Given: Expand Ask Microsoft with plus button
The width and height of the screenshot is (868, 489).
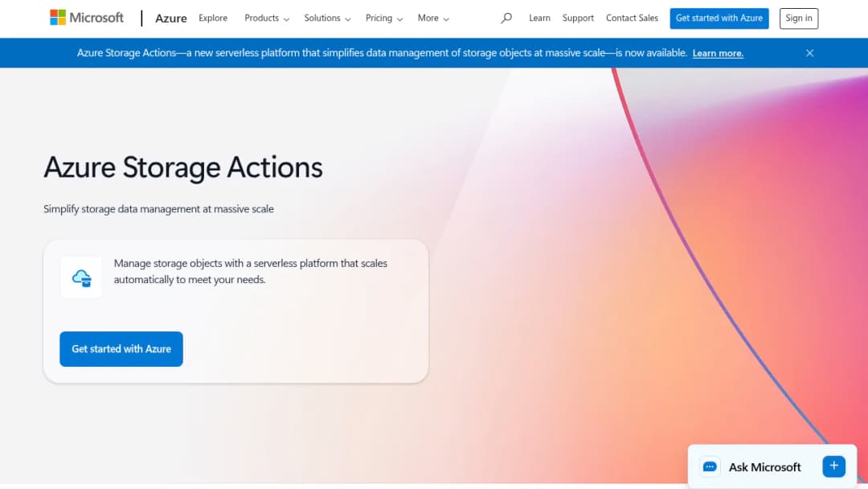Looking at the screenshot, I should click(833, 466).
